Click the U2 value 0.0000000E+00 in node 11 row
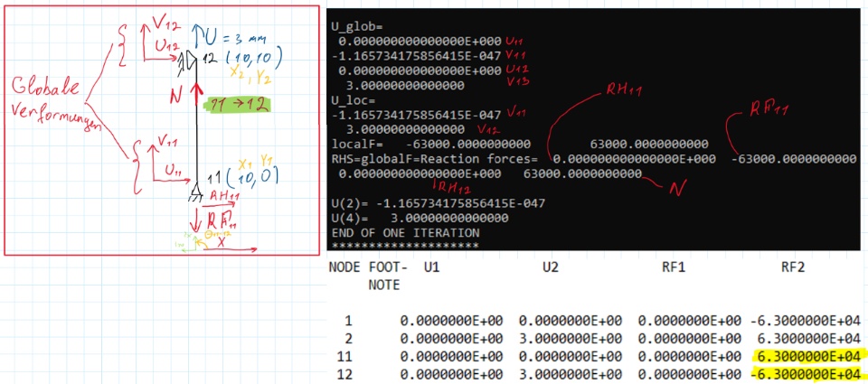The image size is (868, 384). 571,356
